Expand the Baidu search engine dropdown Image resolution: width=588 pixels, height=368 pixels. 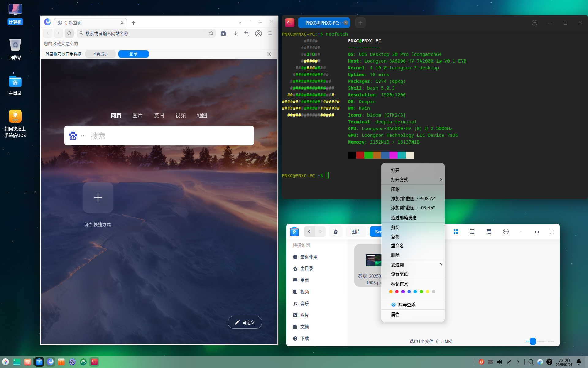pos(83,136)
